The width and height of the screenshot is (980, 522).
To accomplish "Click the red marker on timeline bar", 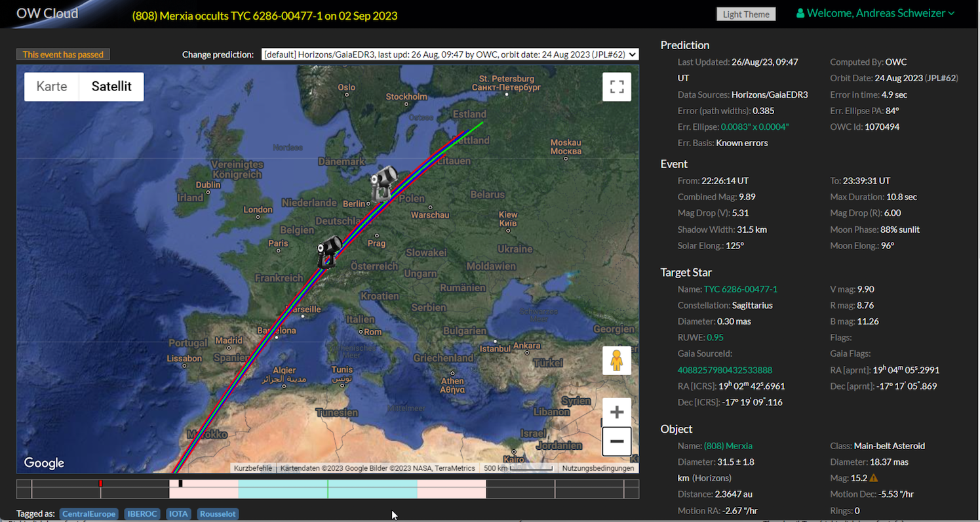I will pyautogui.click(x=100, y=483).
